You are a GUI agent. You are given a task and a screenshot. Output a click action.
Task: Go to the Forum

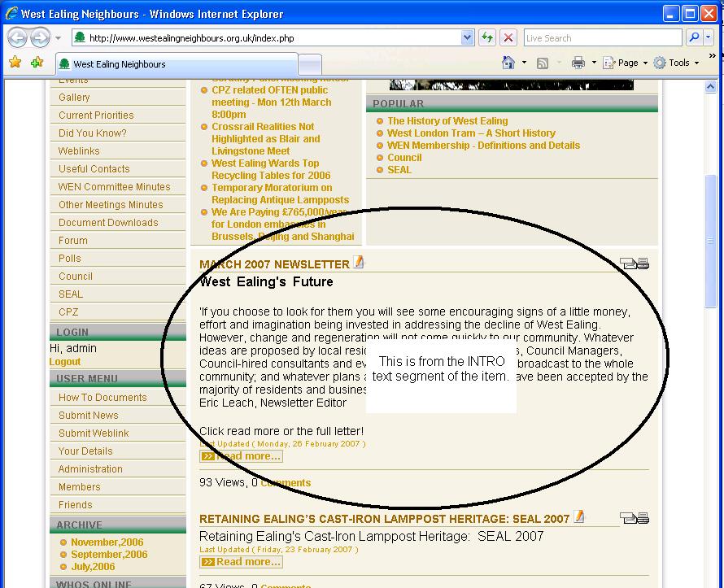pyautogui.click(x=73, y=241)
